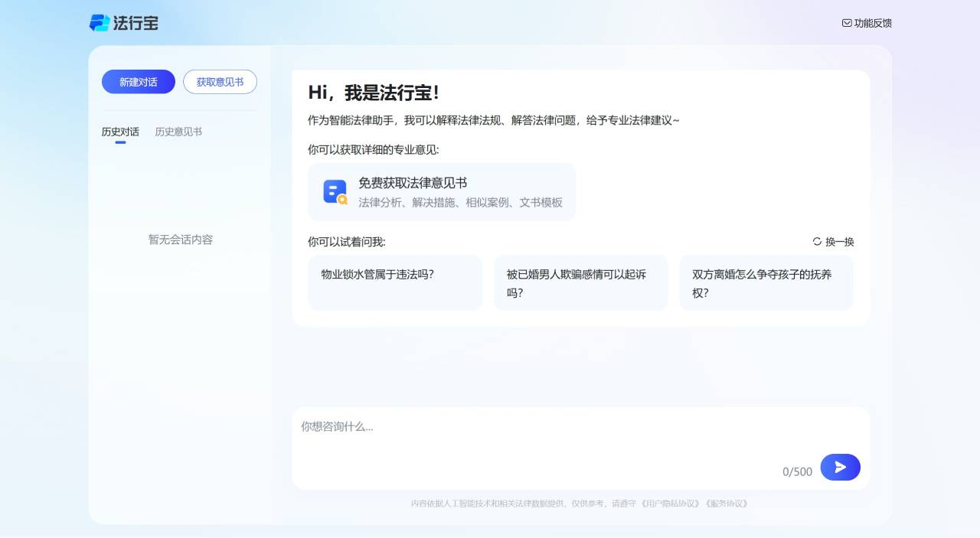The height and width of the screenshot is (538, 980).
Task: Click the paper-plane send icon
Action: (840, 467)
